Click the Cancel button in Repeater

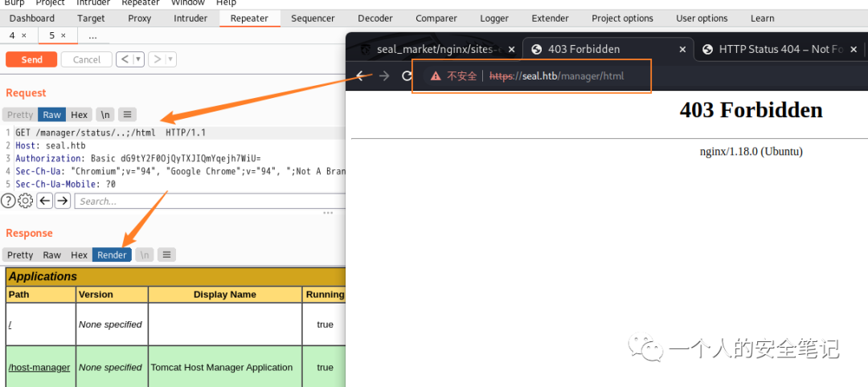click(x=86, y=59)
